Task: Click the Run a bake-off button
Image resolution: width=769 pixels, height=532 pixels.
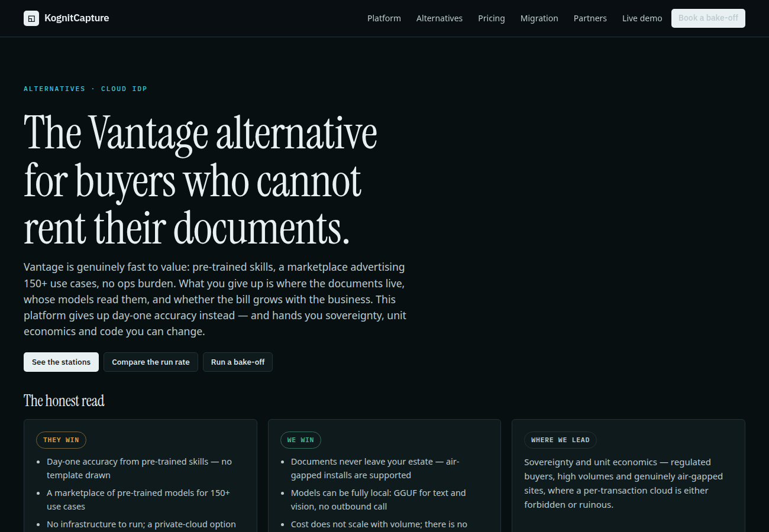Action: pyautogui.click(x=238, y=362)
